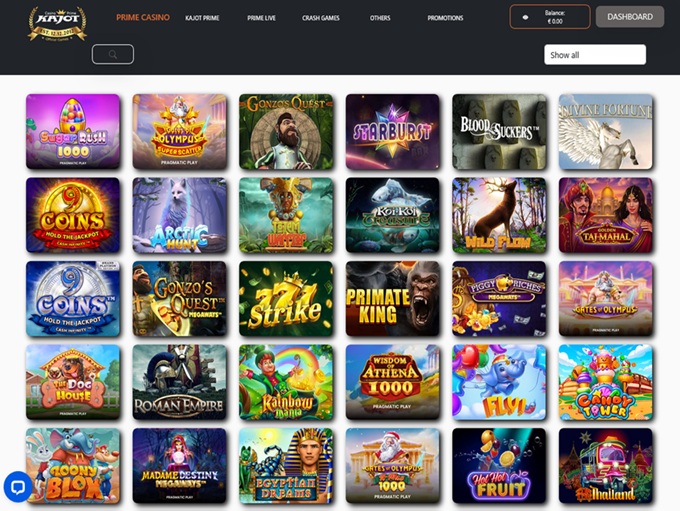Open the live chat bubble icon
The image size is (680, 511).
pos(18,487)
